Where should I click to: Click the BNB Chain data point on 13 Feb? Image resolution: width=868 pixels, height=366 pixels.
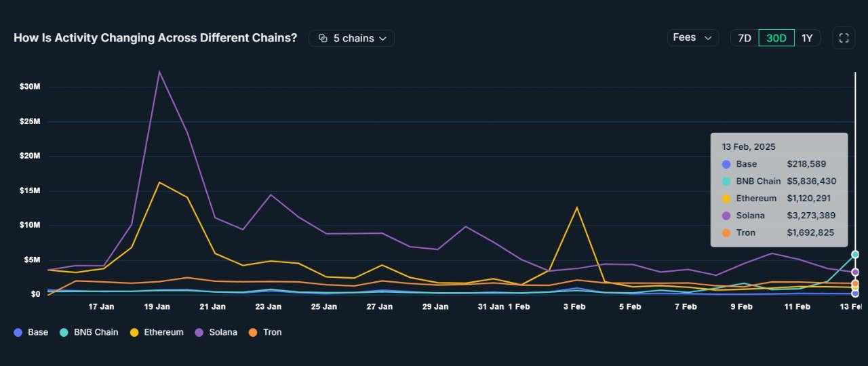click(855, 254)
